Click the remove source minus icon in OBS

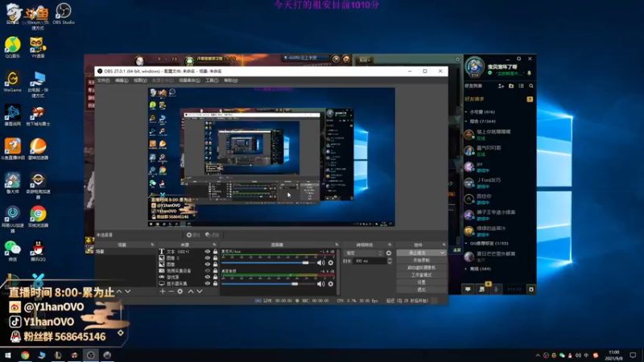pyautogui.click(x=171, y=291)
